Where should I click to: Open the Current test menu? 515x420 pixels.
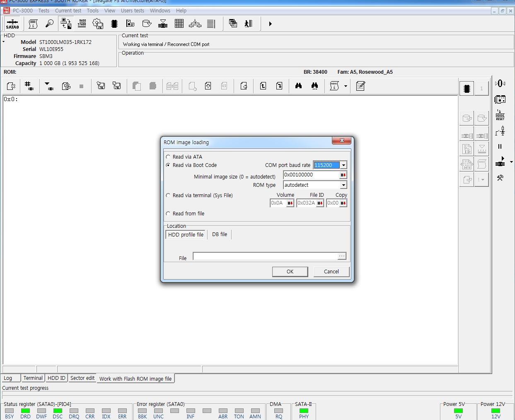[x=68, y=11]
